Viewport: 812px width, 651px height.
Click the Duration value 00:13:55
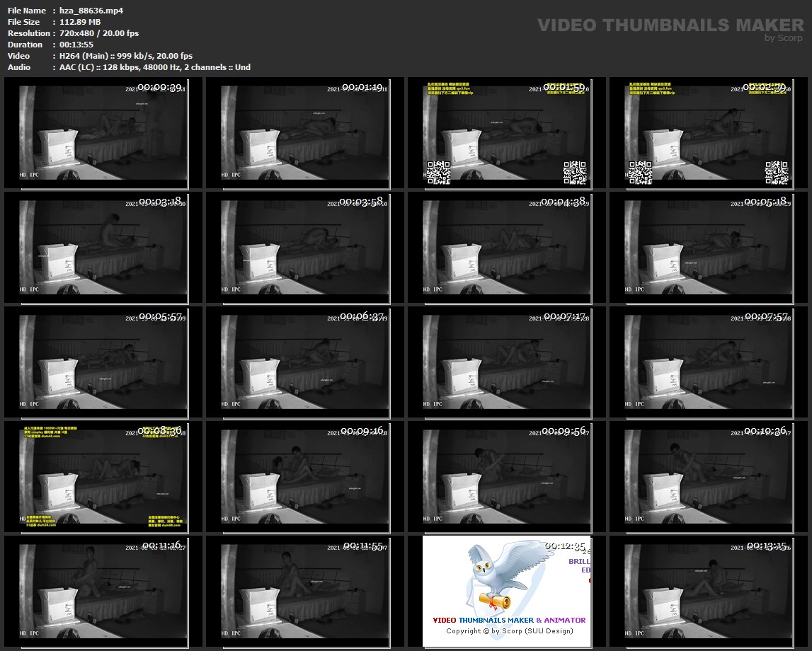pos(73,45)
